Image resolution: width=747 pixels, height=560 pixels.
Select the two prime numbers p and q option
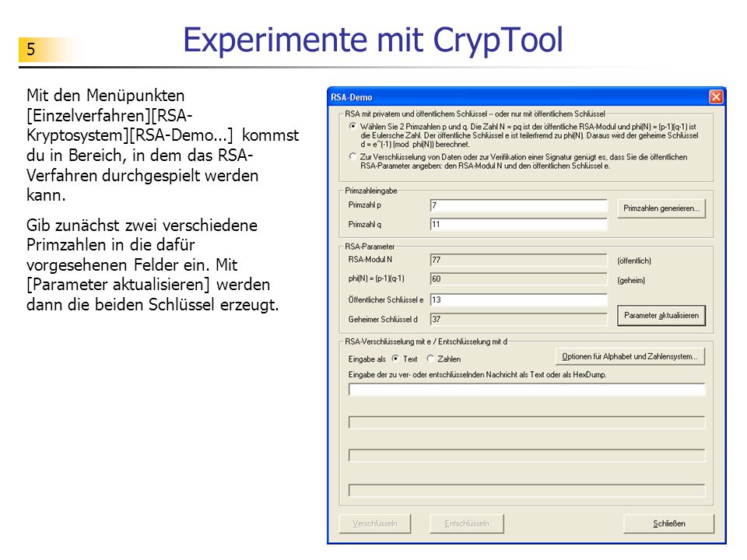(x=352, y=126)
